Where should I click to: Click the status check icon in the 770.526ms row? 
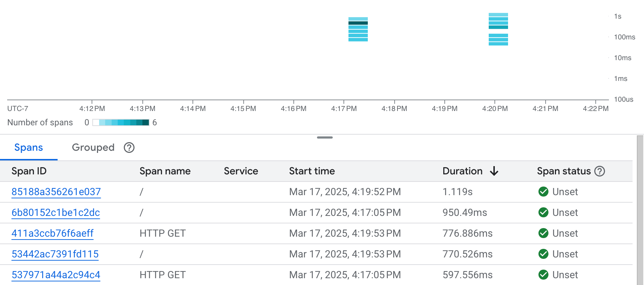[543, 254]
